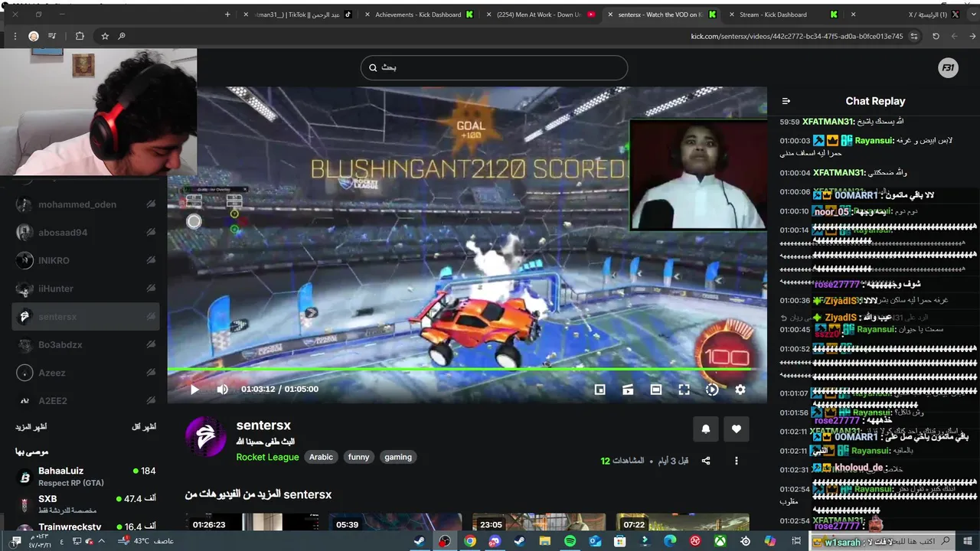The image size is (980, 551).
Task: Focus the Kick search field
Action: click(494, 67)
